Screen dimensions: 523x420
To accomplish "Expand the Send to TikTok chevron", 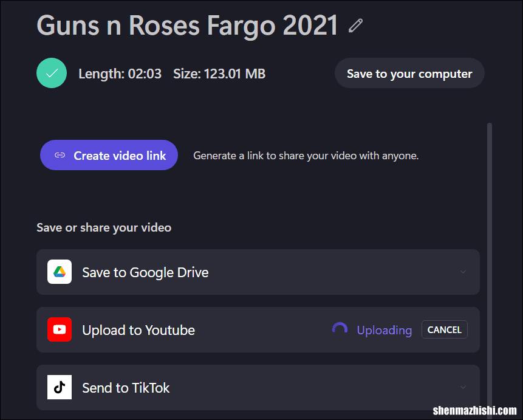I will (x=463, y=387).
